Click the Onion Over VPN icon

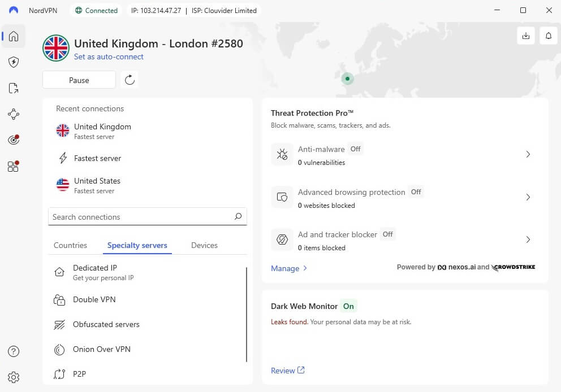(x=59, y=349)
